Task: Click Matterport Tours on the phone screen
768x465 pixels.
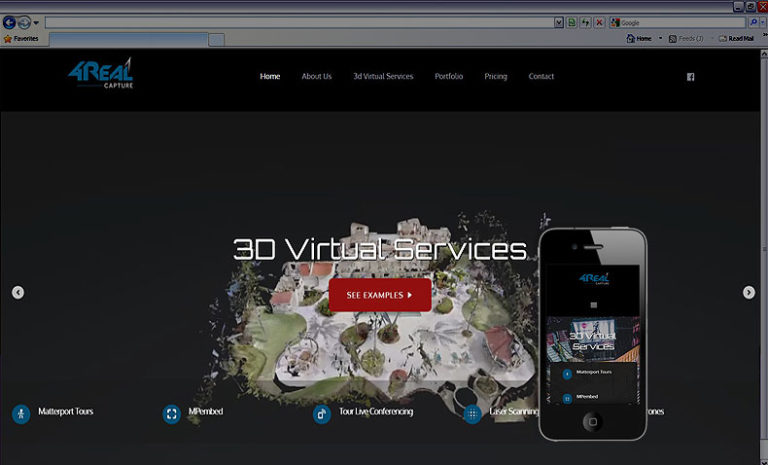Action: coord(594,372)
